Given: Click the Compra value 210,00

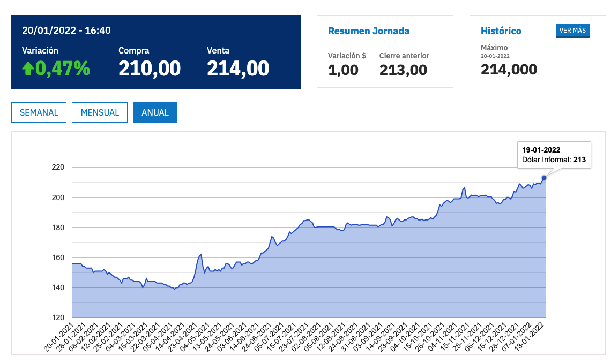Looking at the screenshot, I should point(150,69).
